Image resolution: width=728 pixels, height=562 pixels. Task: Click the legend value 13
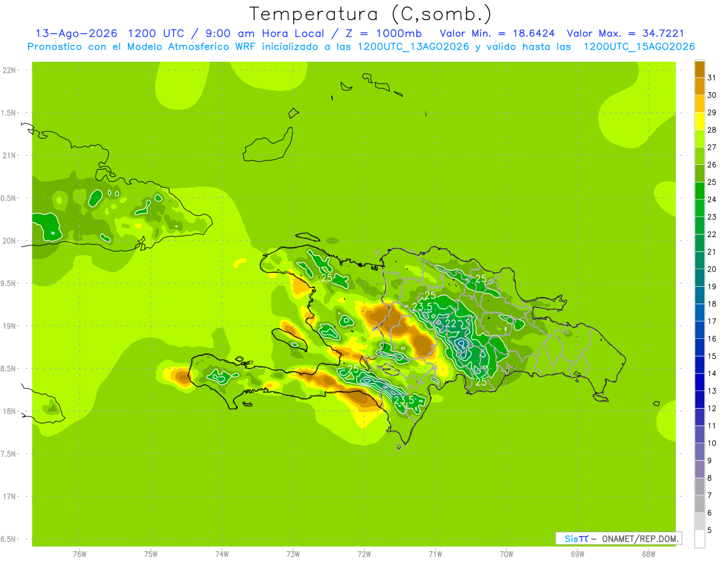click(712, 390)
